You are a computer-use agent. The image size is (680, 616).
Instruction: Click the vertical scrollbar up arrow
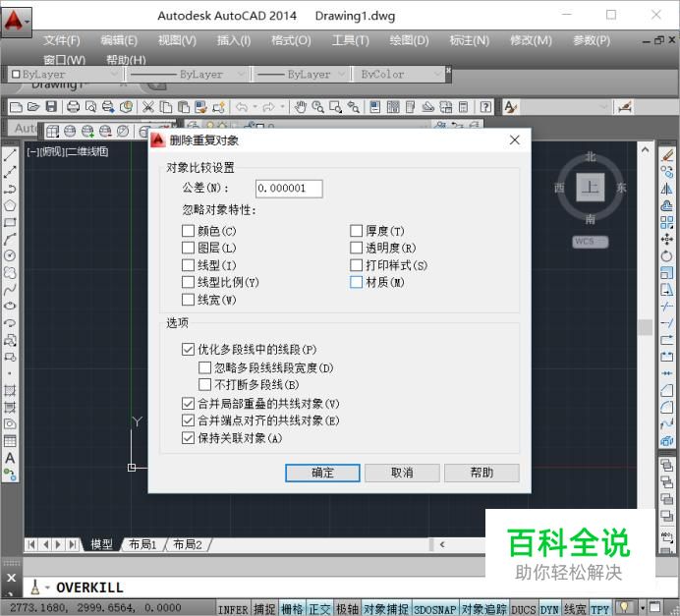[646, 150]
